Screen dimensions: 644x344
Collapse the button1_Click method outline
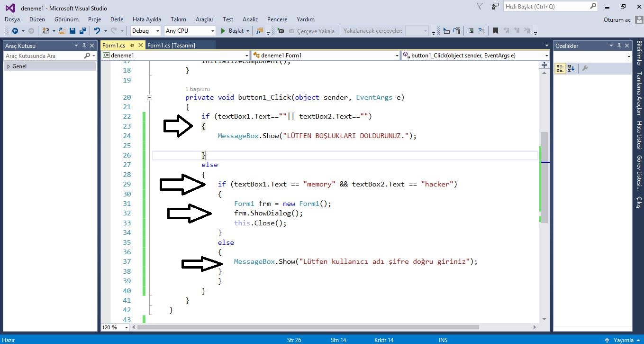pyautogui.click(x=149, y=97)
